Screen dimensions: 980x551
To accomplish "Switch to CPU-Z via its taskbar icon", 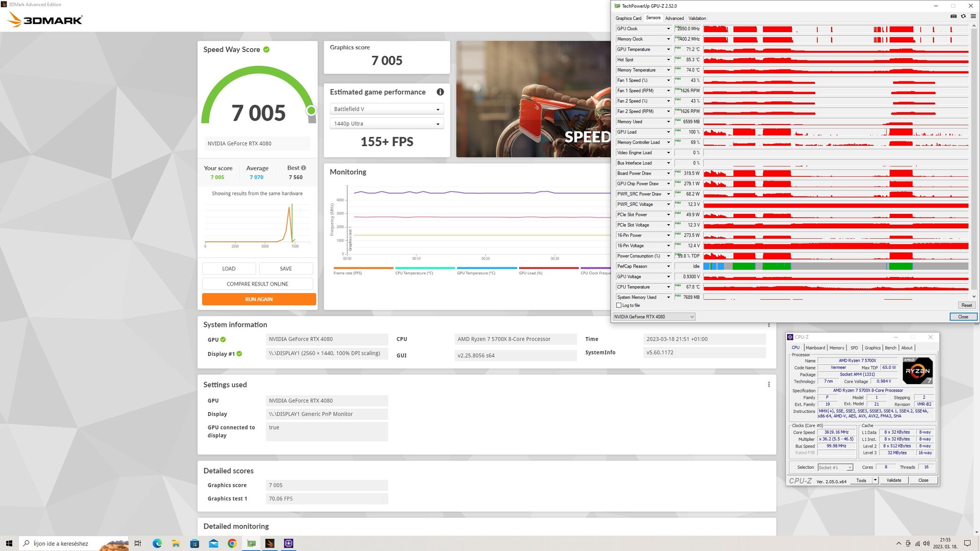I will point(289,543).
